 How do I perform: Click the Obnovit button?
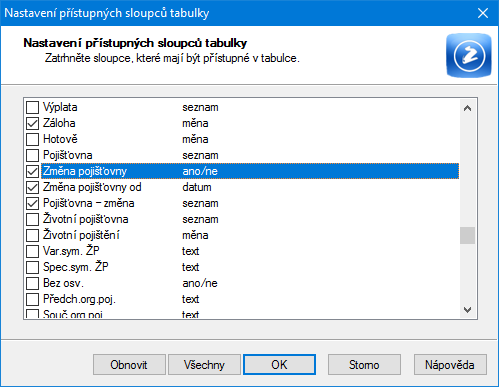[x=129, y=365]
